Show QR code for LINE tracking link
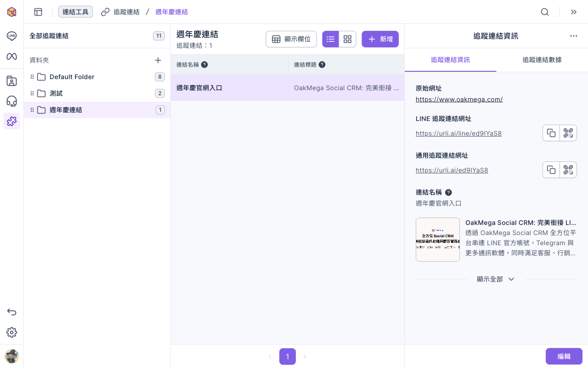Viewport: 588px width, 368px height. tap(568, 133)
